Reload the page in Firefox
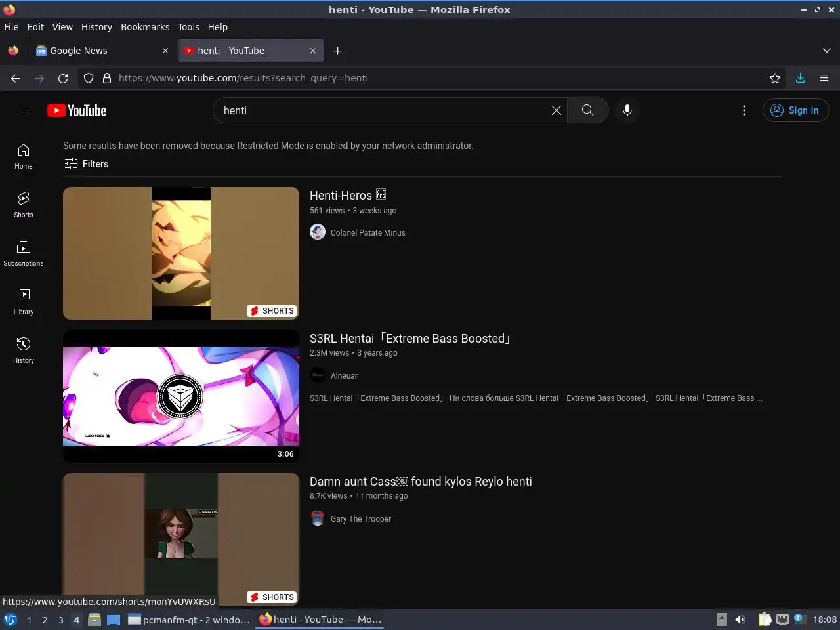 (x=63, y=78)
